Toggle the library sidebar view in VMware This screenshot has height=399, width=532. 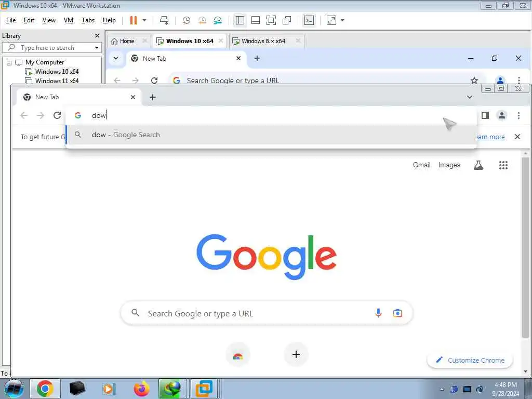point(240,20)
